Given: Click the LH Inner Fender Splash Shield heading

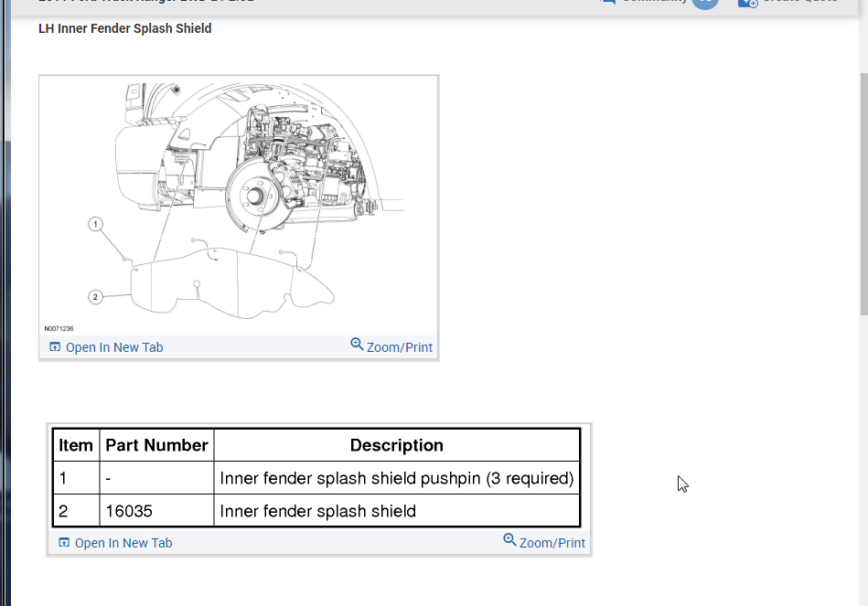Looking at the screenshot, I should [125, 28].
